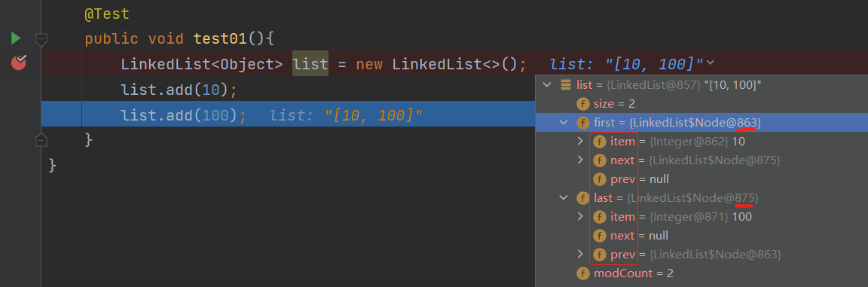Expand first node's item Integer@862
The width and height of the screenshot is (868, 287).
click(581, 142)
